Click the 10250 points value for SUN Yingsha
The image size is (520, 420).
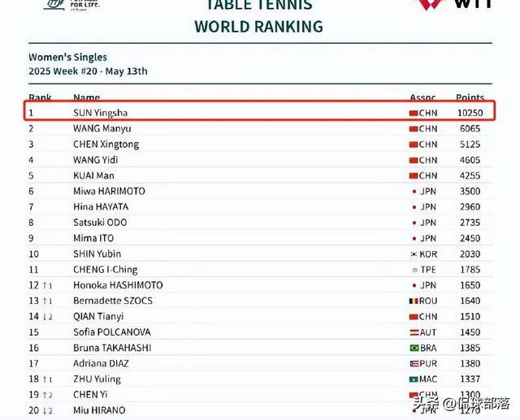pos(470,113)
